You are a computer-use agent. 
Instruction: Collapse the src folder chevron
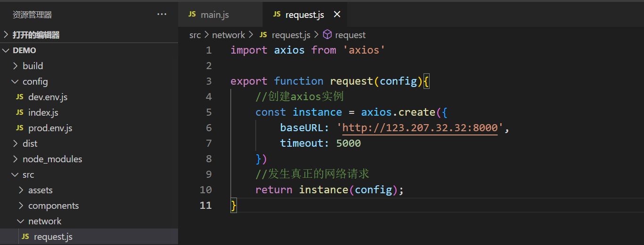16,174
